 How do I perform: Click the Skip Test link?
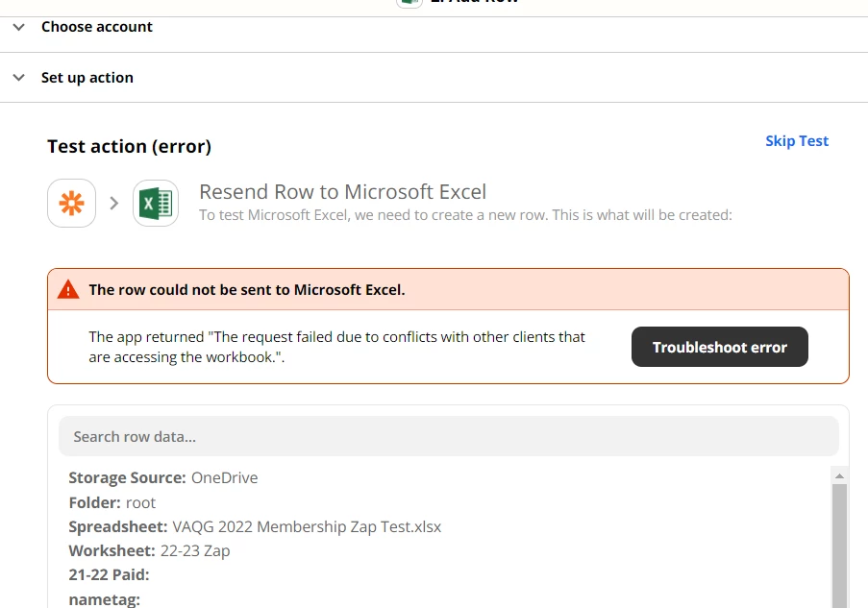(797, 141)
